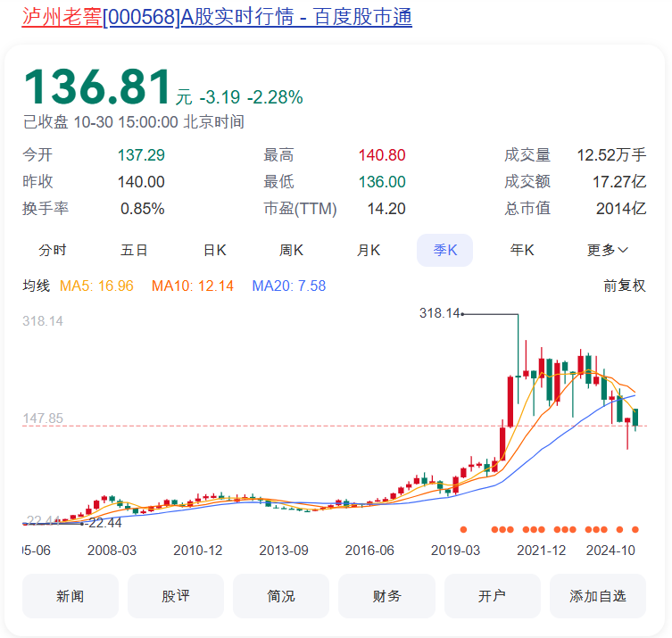Click the 开户 button
Viewport: 672px width, 638px height.
[493, 596]
